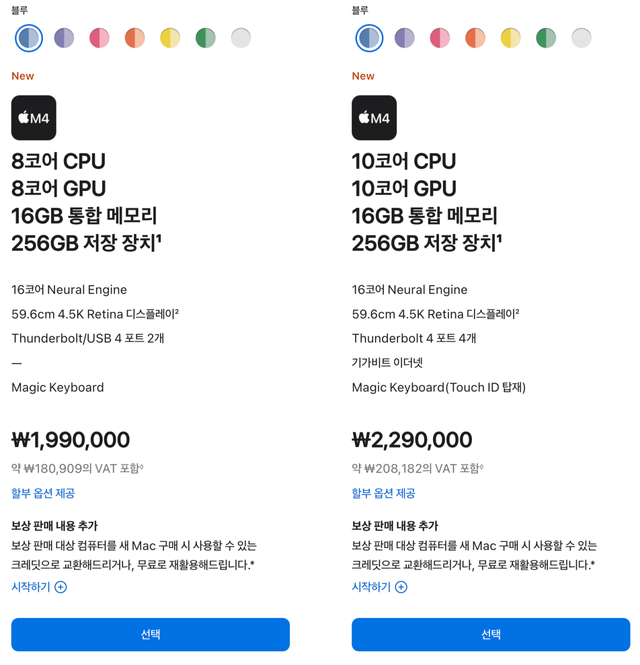Select blue color for 8-core iMac

pos(29,38)
